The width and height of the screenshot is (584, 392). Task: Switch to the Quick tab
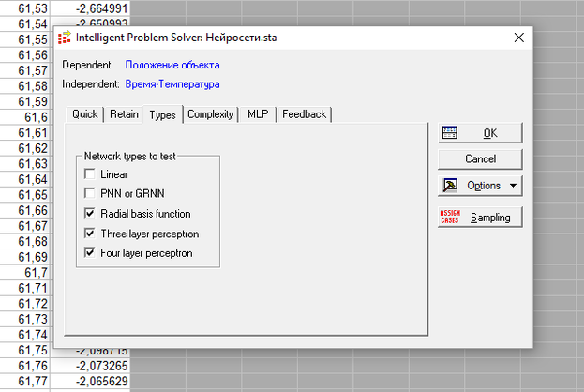click(x=85, y=114)
